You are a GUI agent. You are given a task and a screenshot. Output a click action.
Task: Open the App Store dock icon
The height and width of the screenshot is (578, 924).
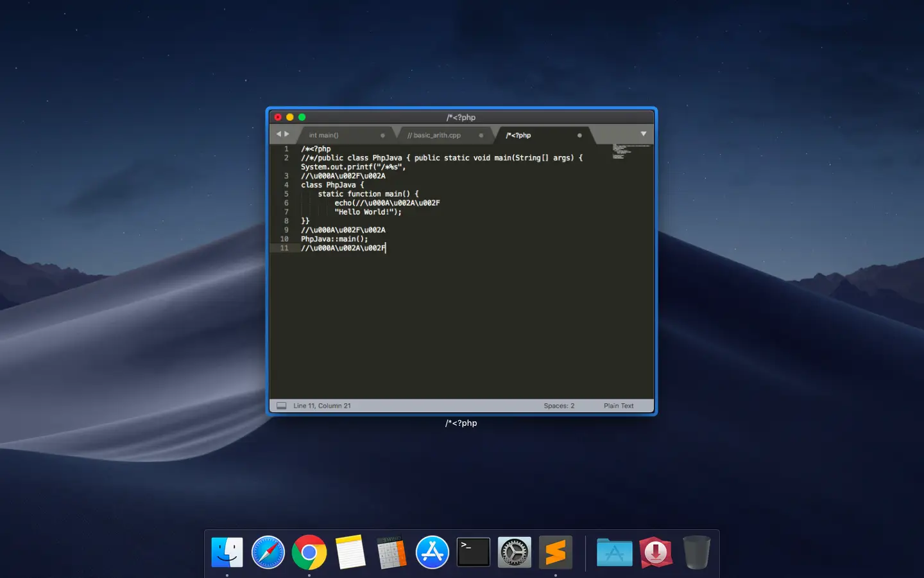click(432, 552)
